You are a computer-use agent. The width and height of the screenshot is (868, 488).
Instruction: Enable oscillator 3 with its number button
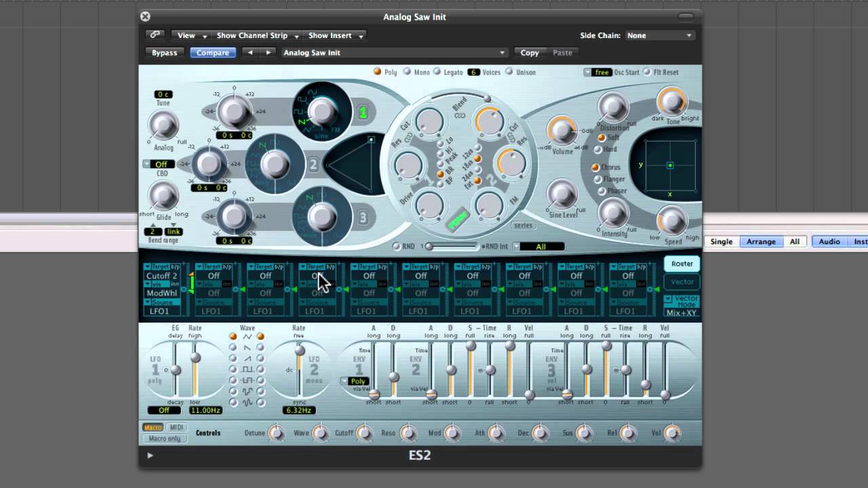[363, 218]
